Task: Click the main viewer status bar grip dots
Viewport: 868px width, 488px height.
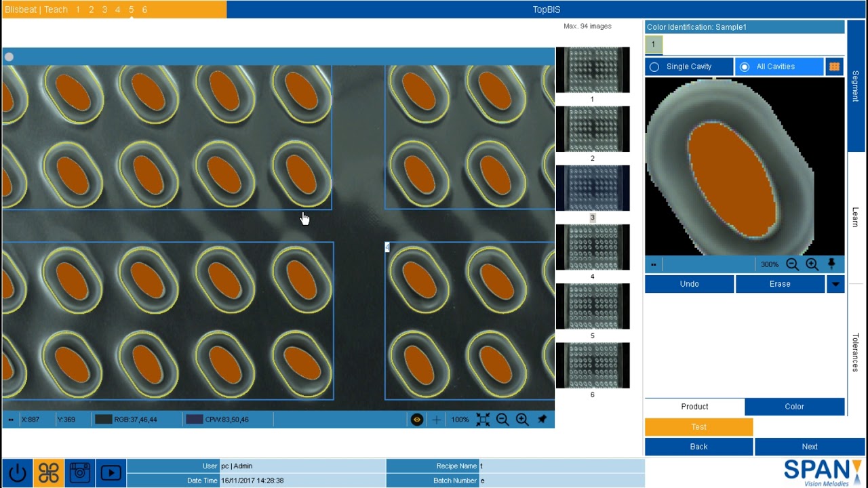Action: click(10, 420)
